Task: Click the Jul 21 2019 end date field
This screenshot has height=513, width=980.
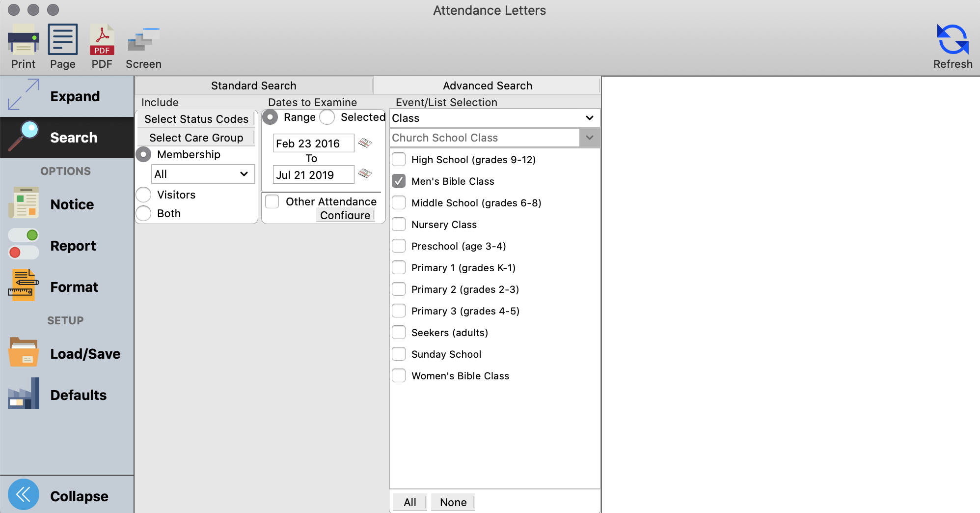Action: (x=313, y=174)
